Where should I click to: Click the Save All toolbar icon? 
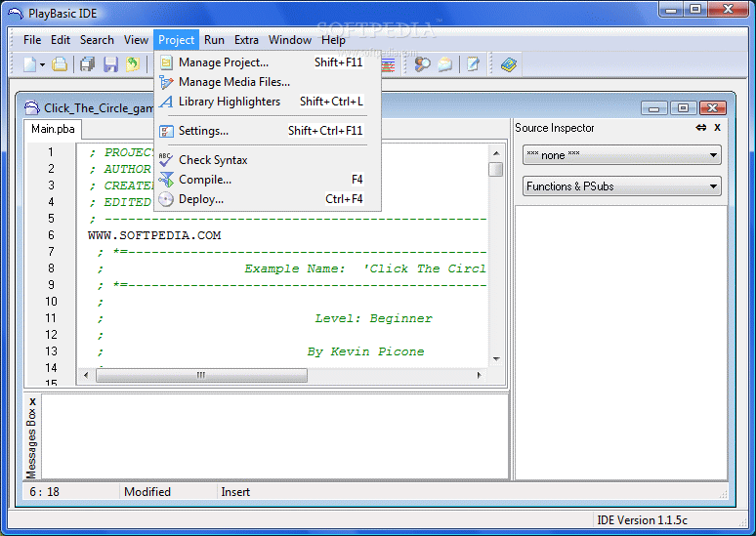click(x=87, y=64)
